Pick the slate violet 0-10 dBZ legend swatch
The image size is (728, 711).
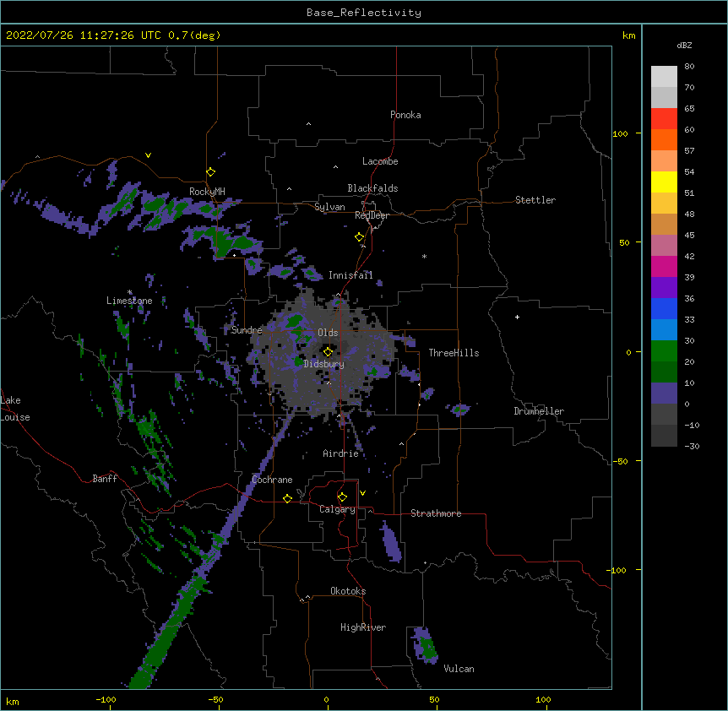point(664,393)
